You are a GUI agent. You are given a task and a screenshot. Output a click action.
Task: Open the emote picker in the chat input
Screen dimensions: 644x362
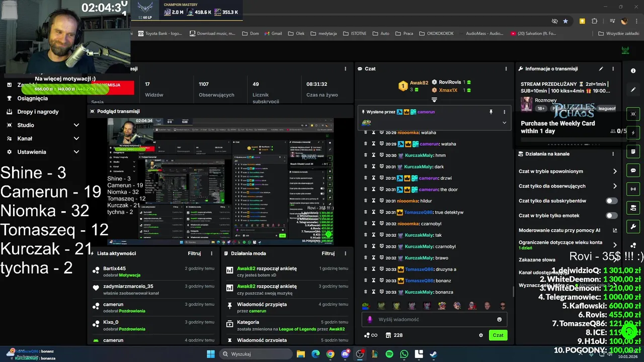(499, 319)
